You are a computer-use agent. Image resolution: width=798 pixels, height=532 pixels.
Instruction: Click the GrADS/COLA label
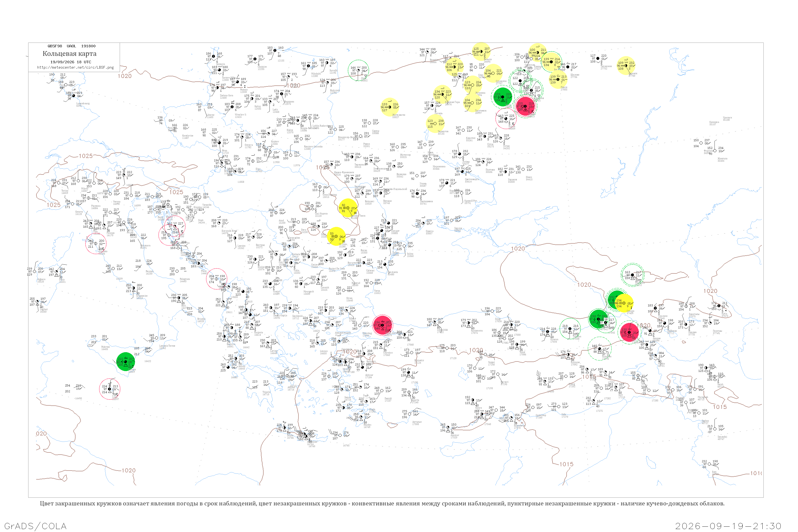coord(35,526)
